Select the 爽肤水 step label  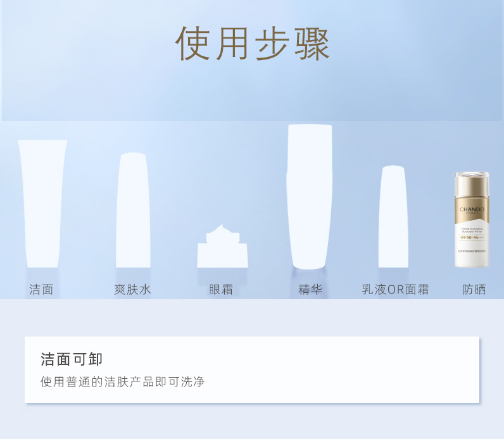(x=132, y=289)
